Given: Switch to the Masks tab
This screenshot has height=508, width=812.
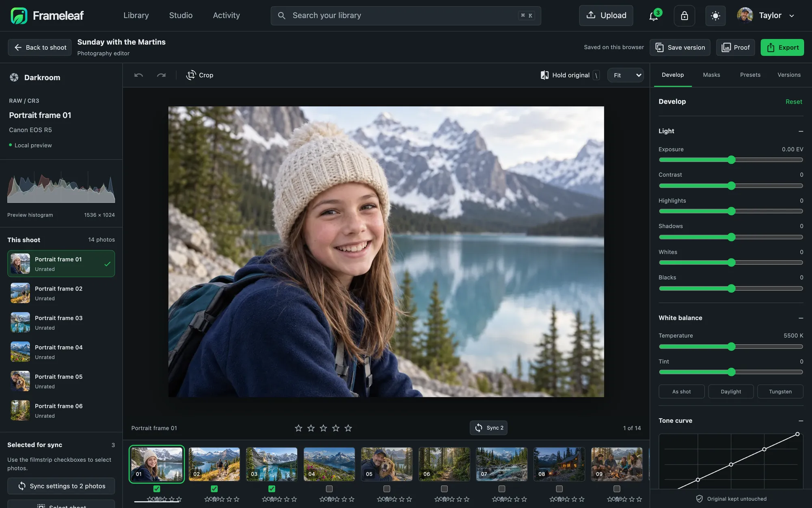Looking at the screenshot, I should tap(711, 75).
